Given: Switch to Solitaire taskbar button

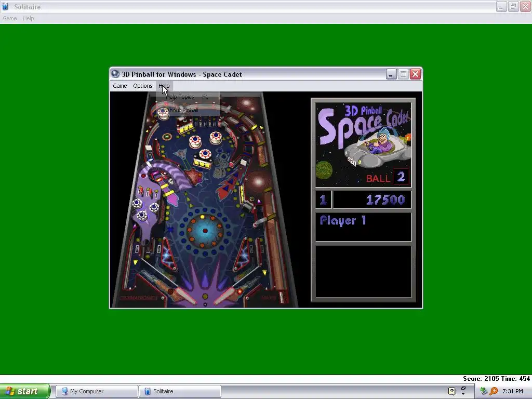Looking at the screenshot, I should (x=180, y=391).
